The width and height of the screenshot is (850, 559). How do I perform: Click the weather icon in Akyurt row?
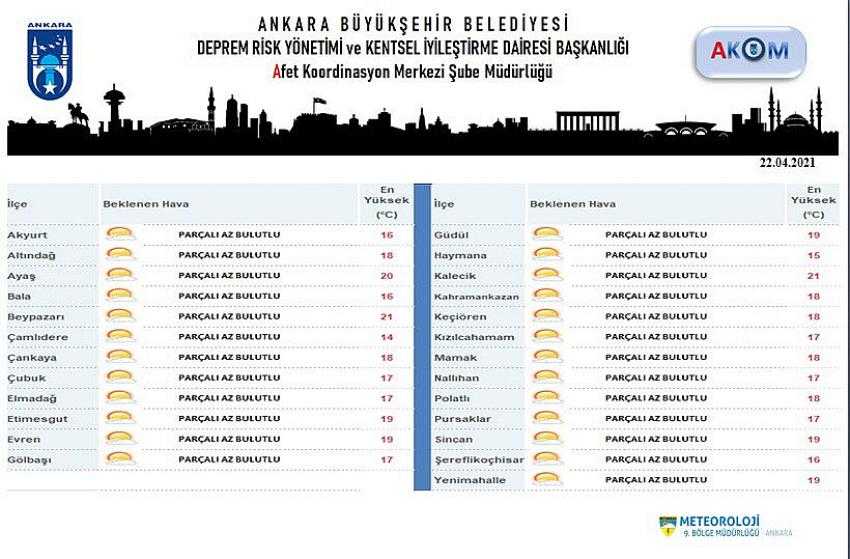coord(120,234)
